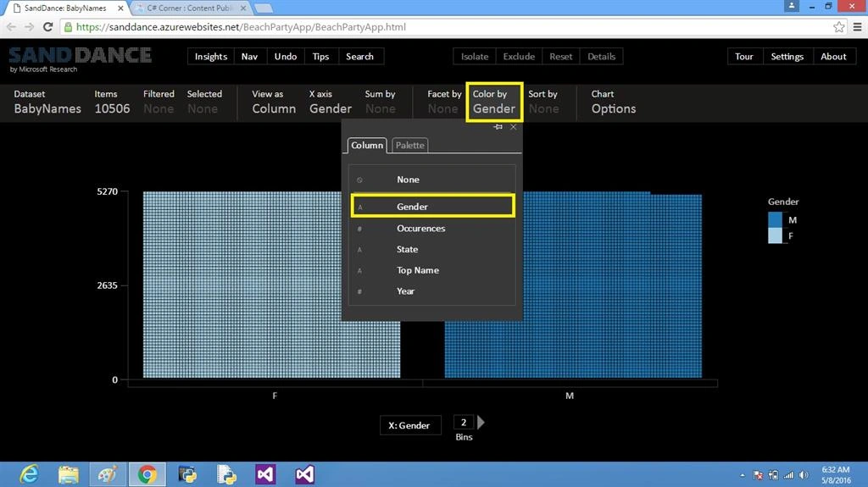
Task: Click the M color swatch in legend
Action: 775,219
